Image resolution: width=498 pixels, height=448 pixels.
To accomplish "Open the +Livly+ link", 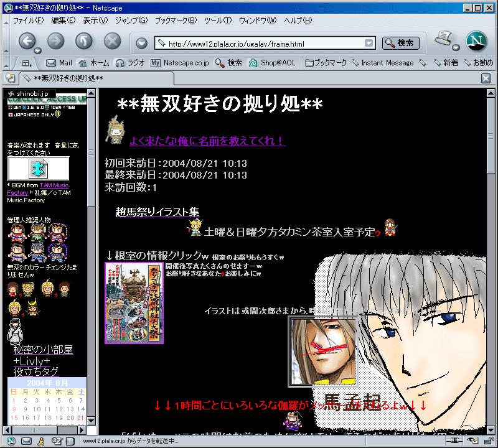I will coord(32,361).
